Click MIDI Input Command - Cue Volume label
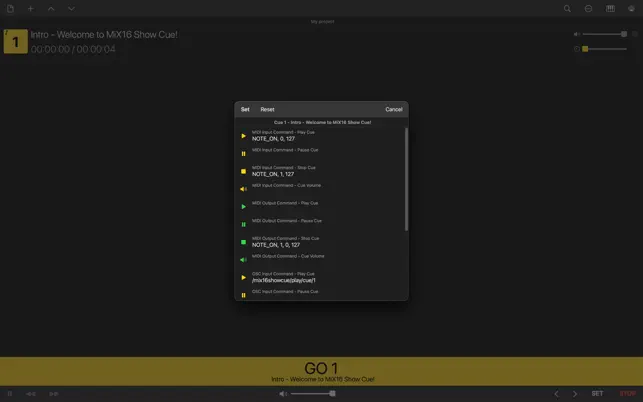Screen dimensions: 643x402 click(x=286, y=185)
